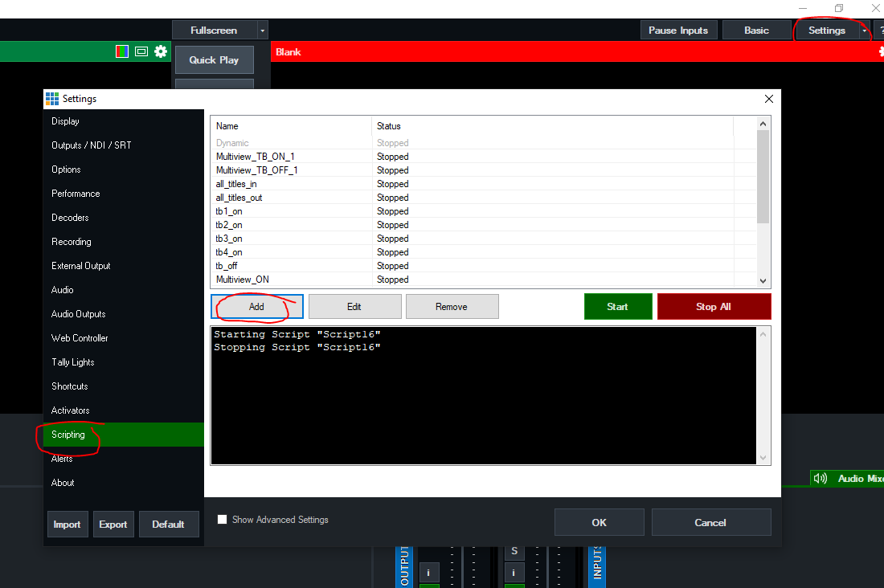Viewport: 884px width, 588px height.
Task: Switch to the Tally Lights section
Action: pos(73,362)
